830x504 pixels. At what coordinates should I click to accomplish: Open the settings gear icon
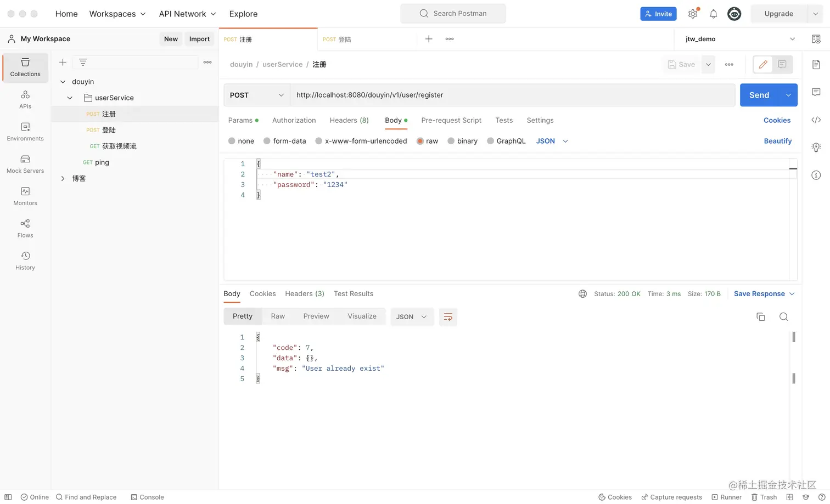[693, 14]
